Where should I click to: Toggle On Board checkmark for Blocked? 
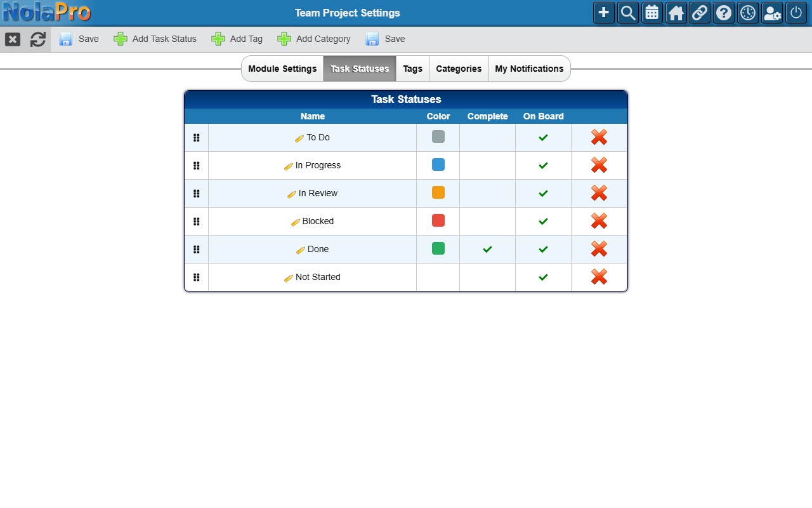click(x=543, y=222)
